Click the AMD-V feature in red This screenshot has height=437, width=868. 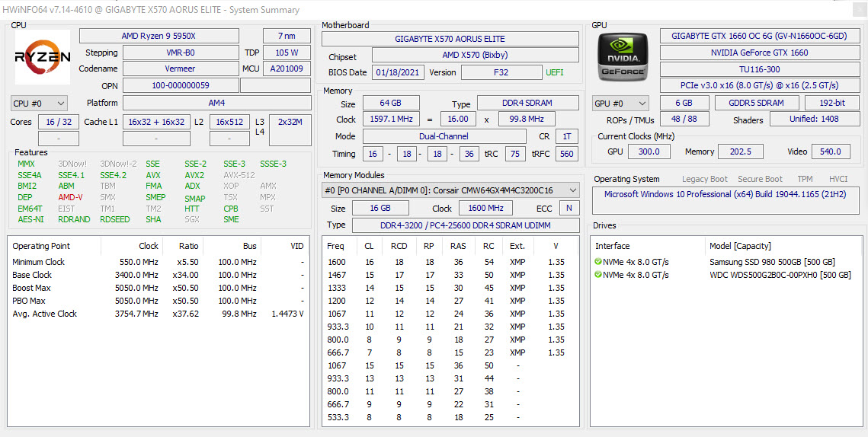[70, 197]
